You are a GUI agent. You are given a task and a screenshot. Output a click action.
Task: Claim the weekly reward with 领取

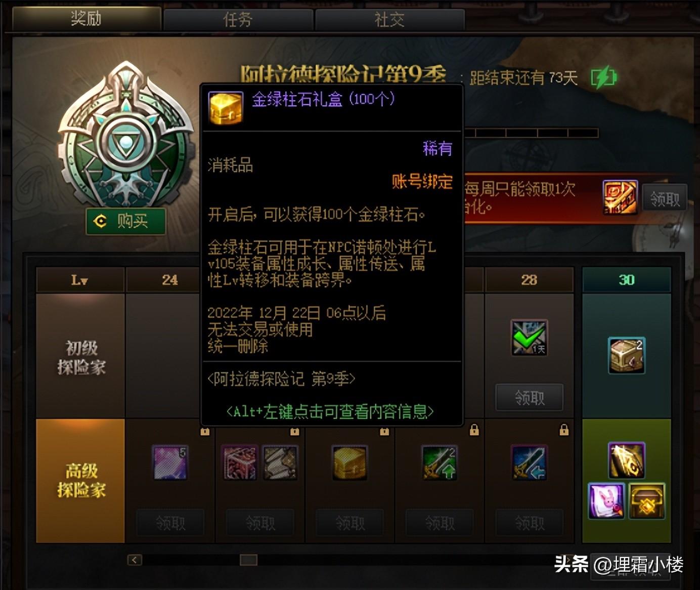coord(665,198)
